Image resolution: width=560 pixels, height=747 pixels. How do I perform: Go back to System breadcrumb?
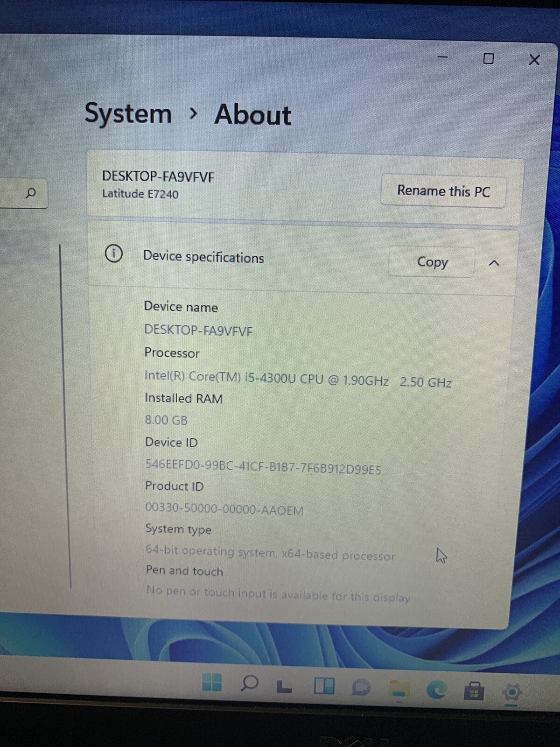[128, 113]
